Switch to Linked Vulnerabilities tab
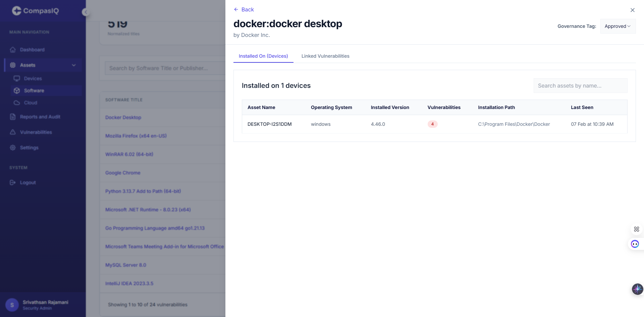This screenshot has height=317, width=644. (325, 56)
